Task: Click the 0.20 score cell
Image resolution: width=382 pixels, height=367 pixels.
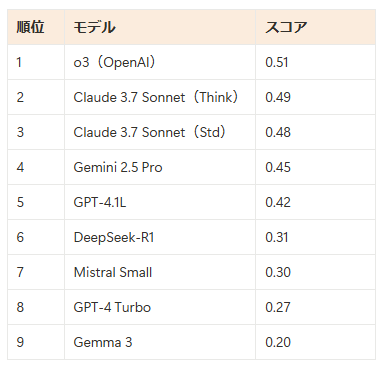Action: (316, 342)
